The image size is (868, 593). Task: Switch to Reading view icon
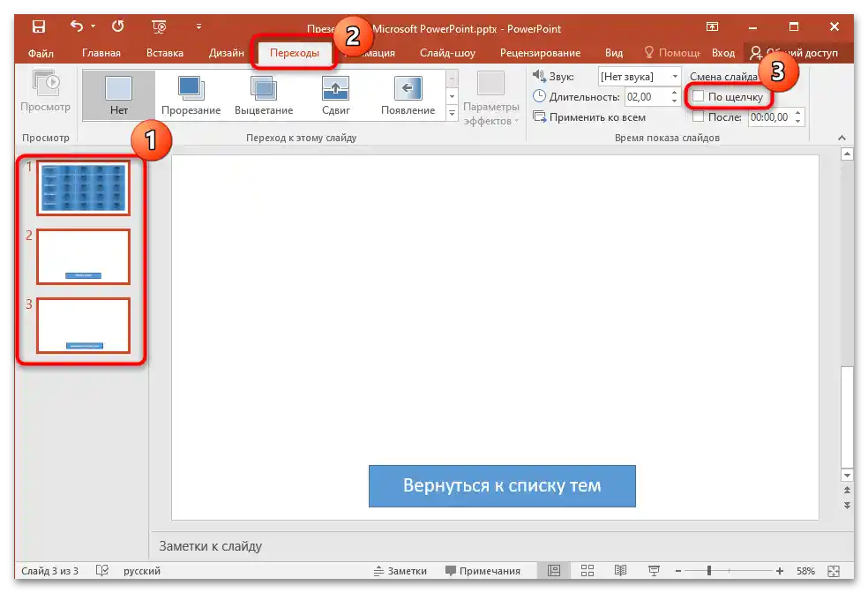click(x=620, y=571)
